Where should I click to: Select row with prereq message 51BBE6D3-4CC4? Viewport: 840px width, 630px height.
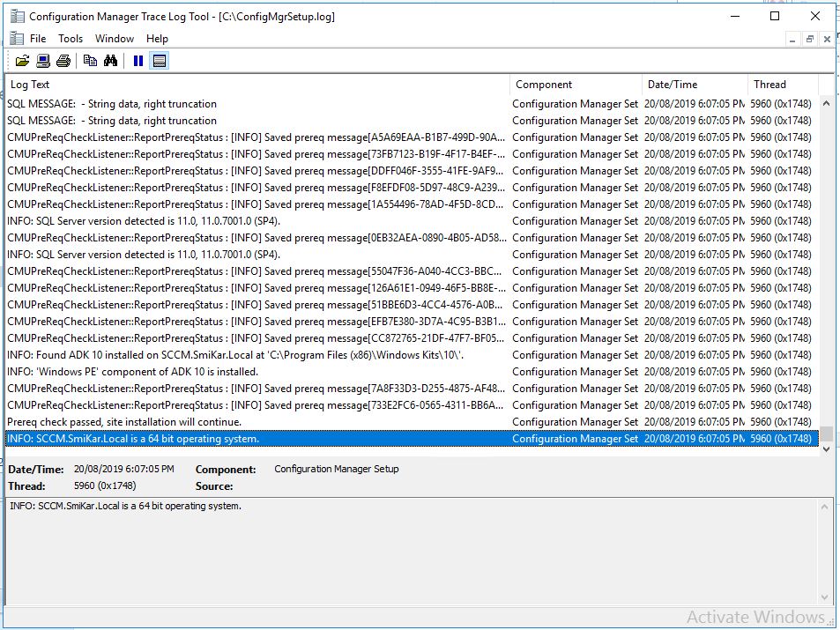coord(412,305)
